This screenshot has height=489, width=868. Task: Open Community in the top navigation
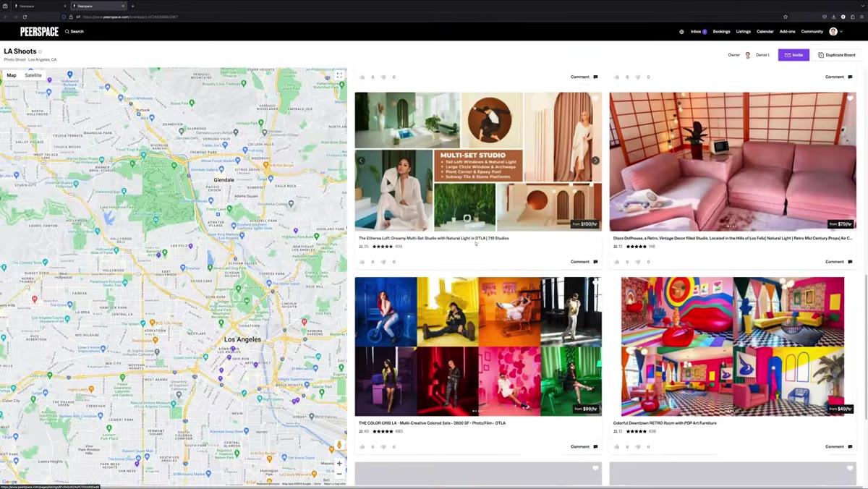(x=812, y=32)
